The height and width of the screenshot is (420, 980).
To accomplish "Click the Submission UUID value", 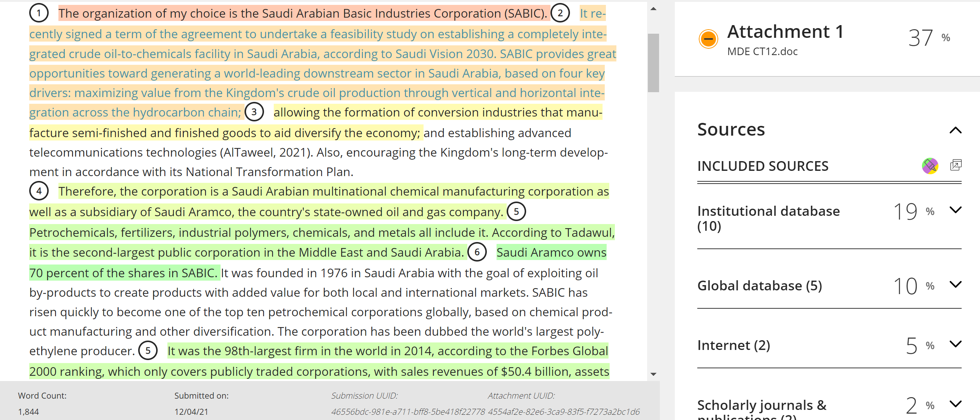I will [x=408, y=411].
